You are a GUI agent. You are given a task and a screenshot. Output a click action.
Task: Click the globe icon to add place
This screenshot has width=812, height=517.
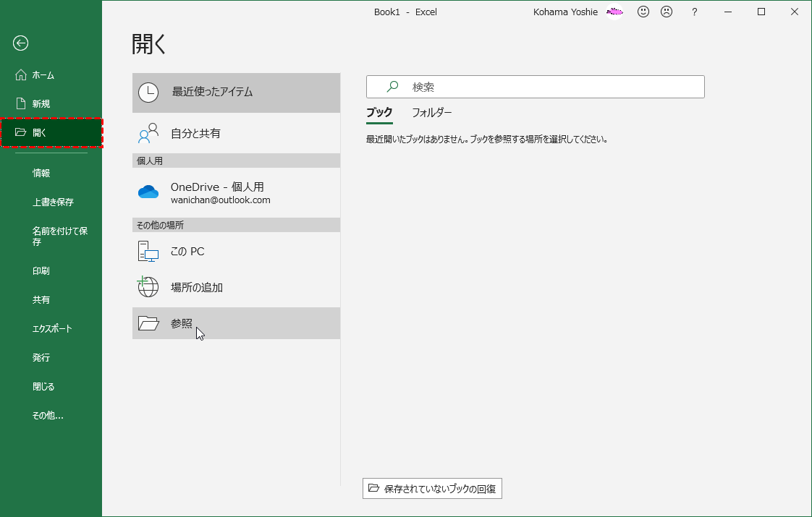point(148,287)
